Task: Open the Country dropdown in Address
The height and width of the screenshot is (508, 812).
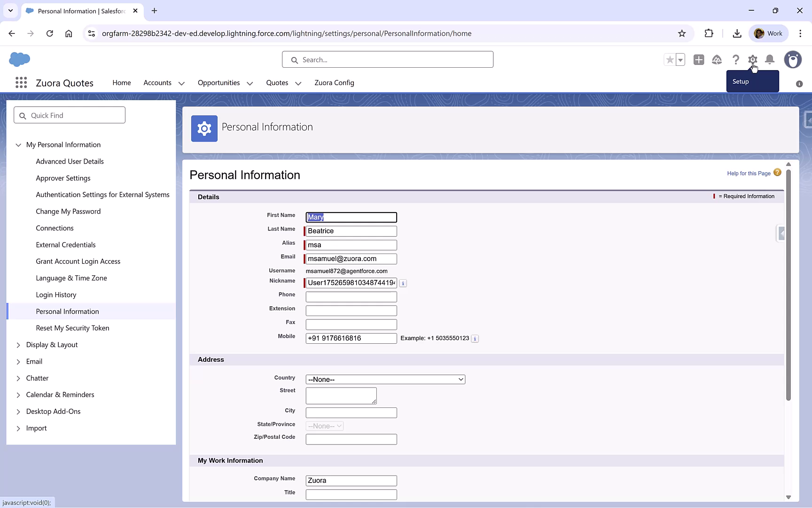Action: click(384, 379)
